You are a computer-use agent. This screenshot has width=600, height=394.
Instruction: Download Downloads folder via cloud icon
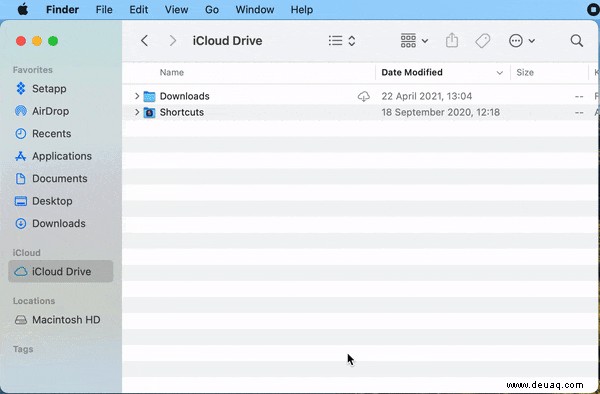[x=364, y=96]
